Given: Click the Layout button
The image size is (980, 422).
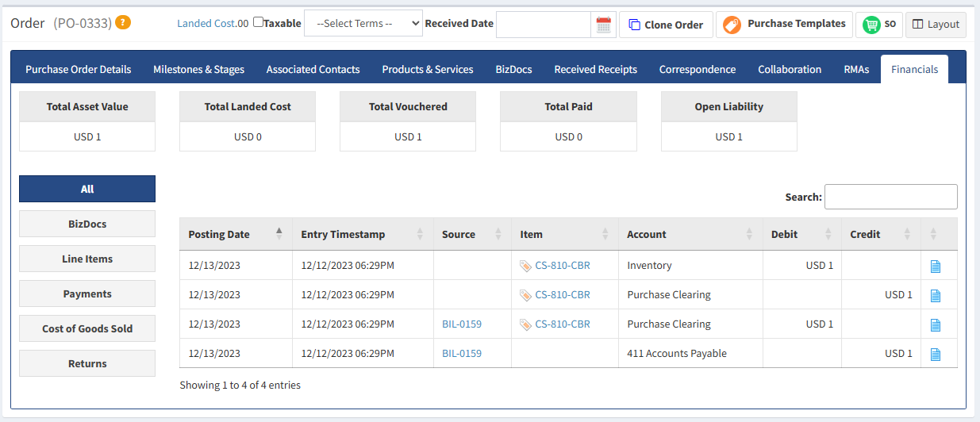Looking at the screenshot, I should 936,25.
